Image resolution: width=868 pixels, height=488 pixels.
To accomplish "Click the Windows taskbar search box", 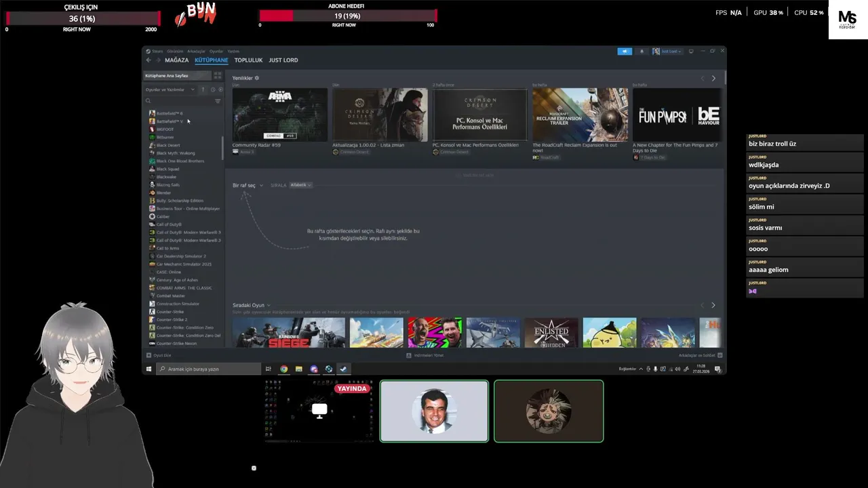I will [209, 369].
